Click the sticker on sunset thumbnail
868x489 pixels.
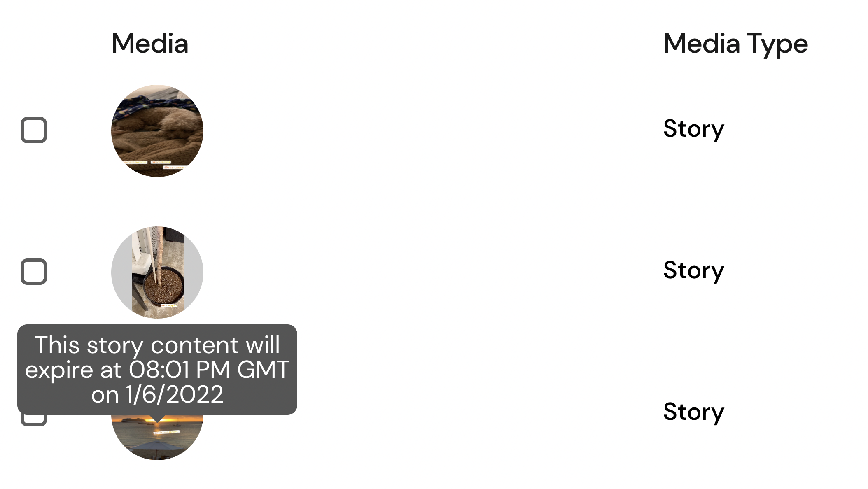click(166, 432)
